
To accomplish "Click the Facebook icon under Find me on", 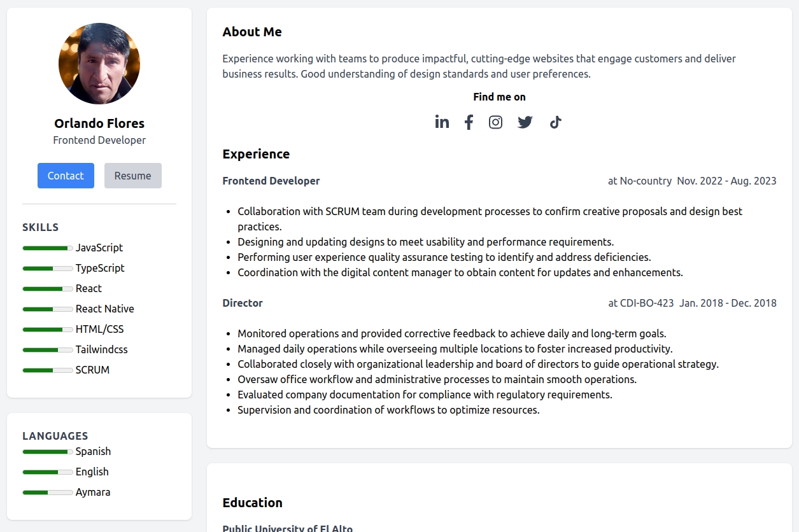I will point(469,122).
